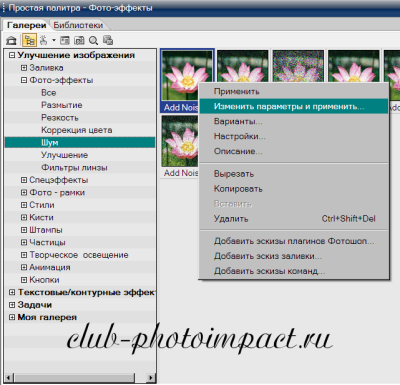The width and height of the screenshot is (400, 385).
Task: Choose Добавить эскиз заливки
Action: (x=294, y=256)
